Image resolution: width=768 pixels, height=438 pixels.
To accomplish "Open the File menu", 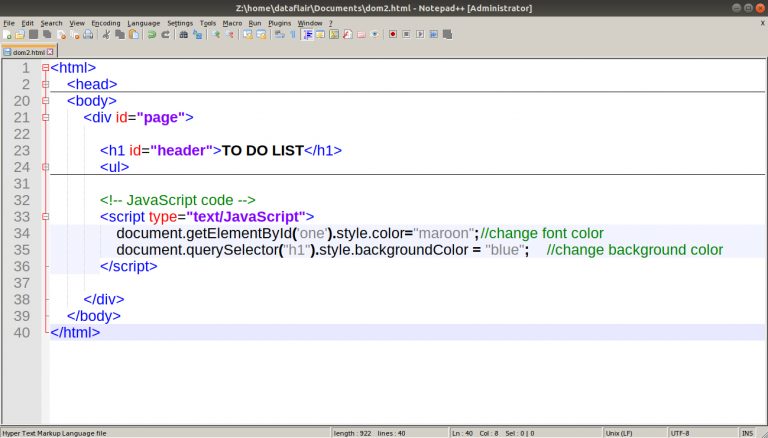I will coord(9,23).
